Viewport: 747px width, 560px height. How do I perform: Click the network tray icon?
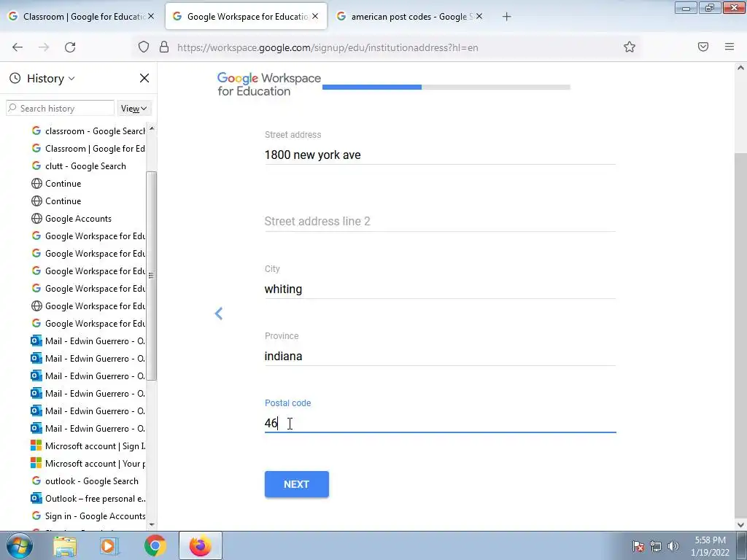pos(656,546)
